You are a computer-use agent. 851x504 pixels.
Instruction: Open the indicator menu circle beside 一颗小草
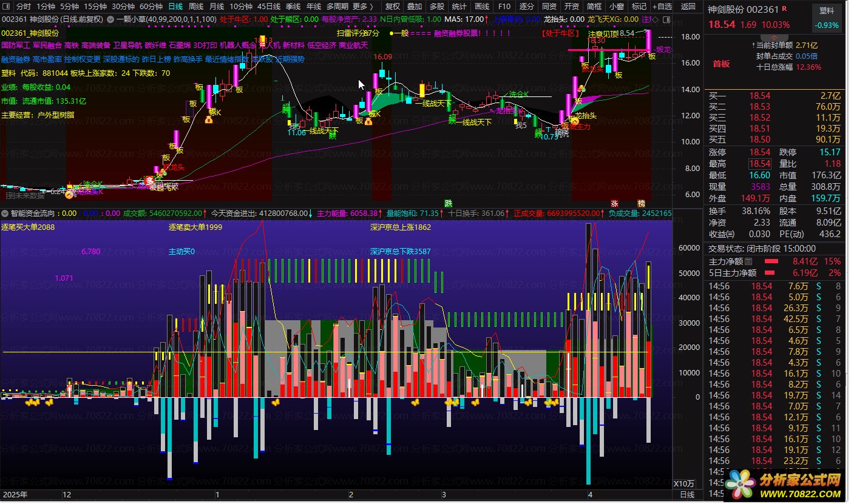[x=110, y=19]
